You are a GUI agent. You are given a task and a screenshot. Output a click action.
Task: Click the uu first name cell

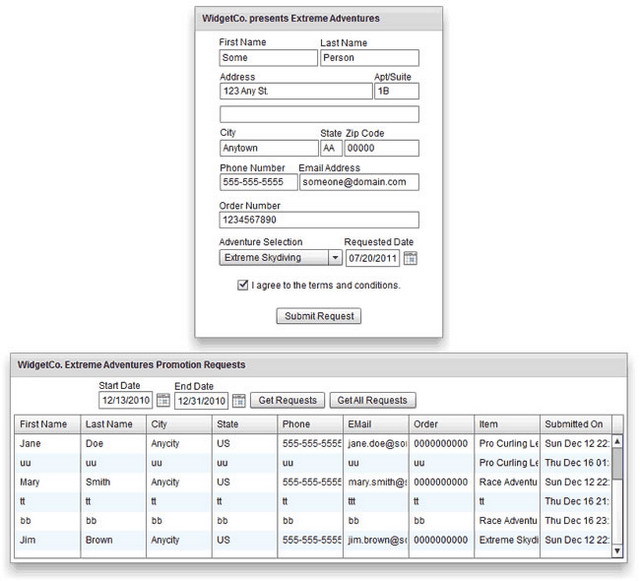[48, 463]
